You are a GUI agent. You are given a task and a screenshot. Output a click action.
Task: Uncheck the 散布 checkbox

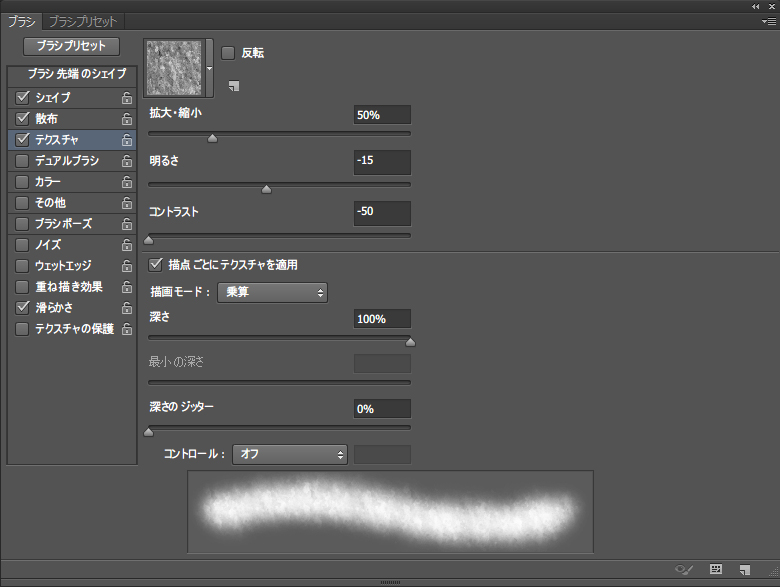22,118
